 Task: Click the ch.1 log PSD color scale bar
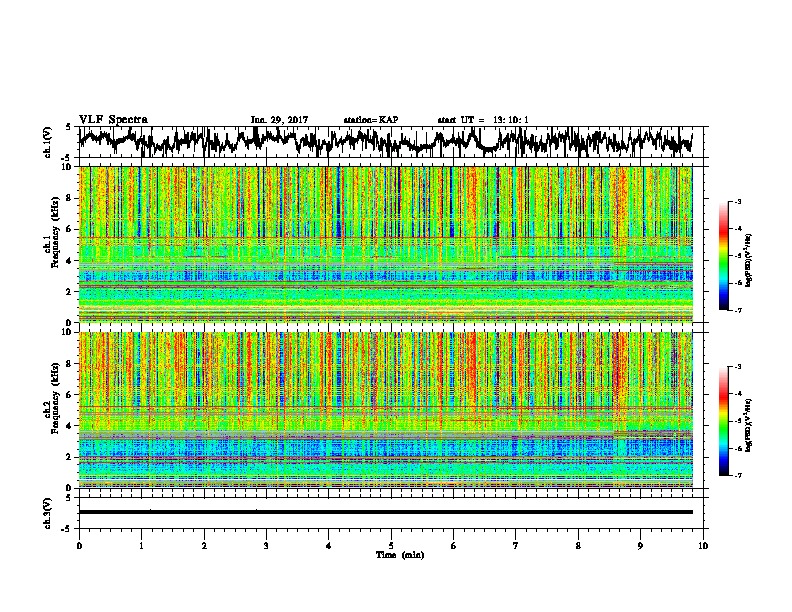[x=723, y=256]
